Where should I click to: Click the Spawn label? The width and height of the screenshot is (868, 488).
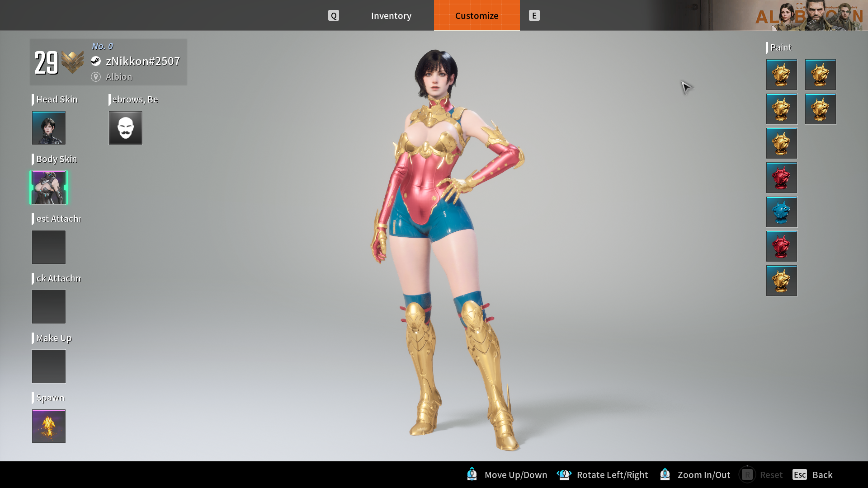coord(50,398)
